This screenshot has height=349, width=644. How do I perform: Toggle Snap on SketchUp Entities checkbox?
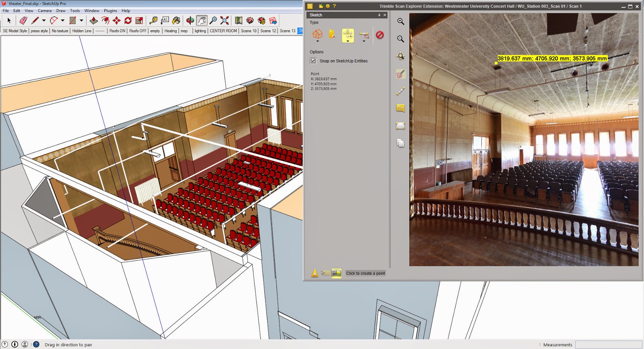click(x=313, y=61)
